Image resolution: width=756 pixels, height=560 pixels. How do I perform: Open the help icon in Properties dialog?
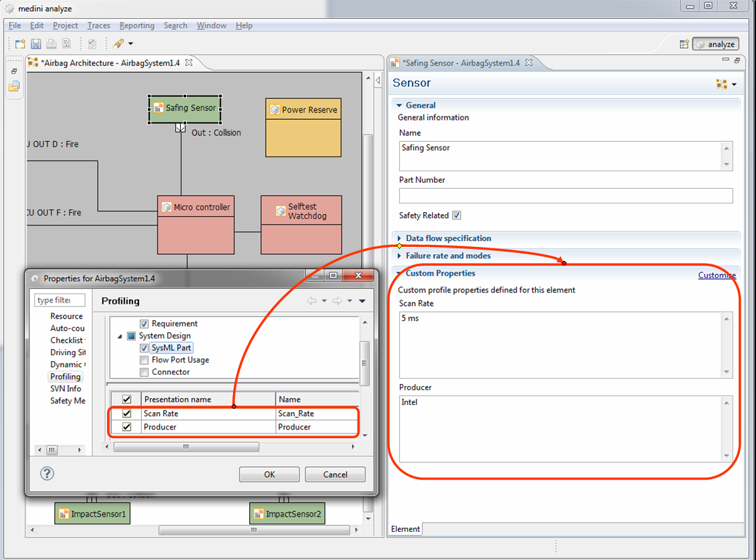click(47, 474)
